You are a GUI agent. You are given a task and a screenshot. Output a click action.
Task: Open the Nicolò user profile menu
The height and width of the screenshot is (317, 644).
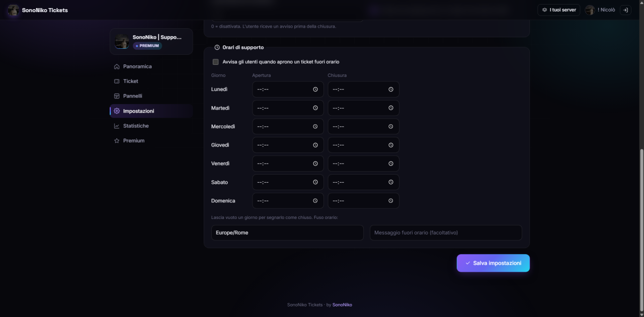600,10
